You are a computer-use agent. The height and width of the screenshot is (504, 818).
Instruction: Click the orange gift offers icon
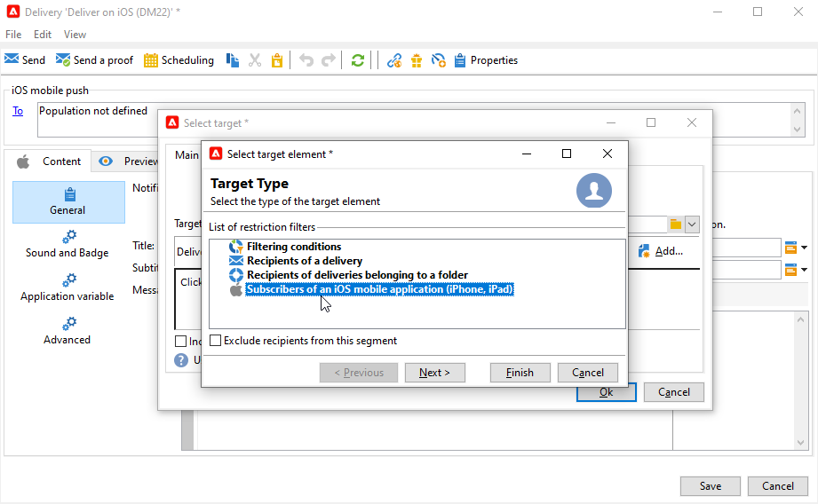pyautogui.click(x=417, y=60)
